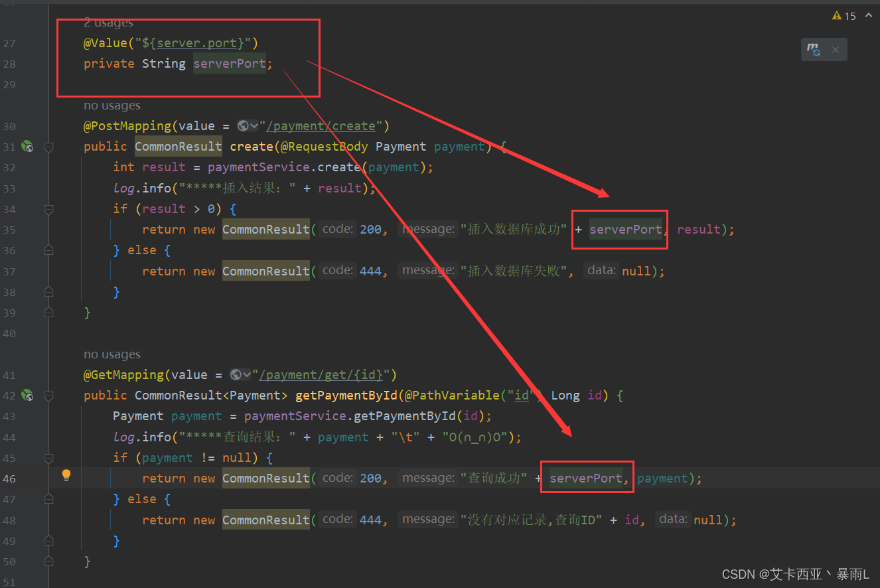Click serverPort on line 35
This screenshot has height=588, width=880.
click(x=626, y=230)
